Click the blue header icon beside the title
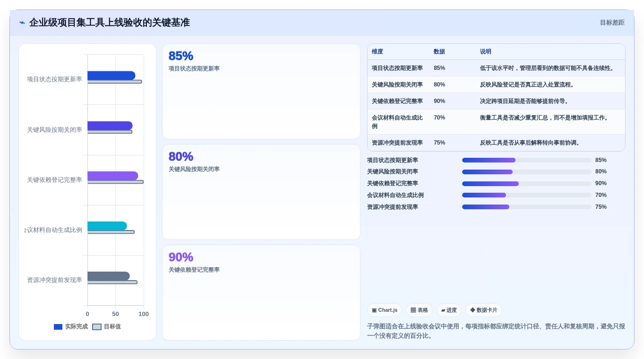This screenshot has width=644, height=359. (x=22, y=23)
